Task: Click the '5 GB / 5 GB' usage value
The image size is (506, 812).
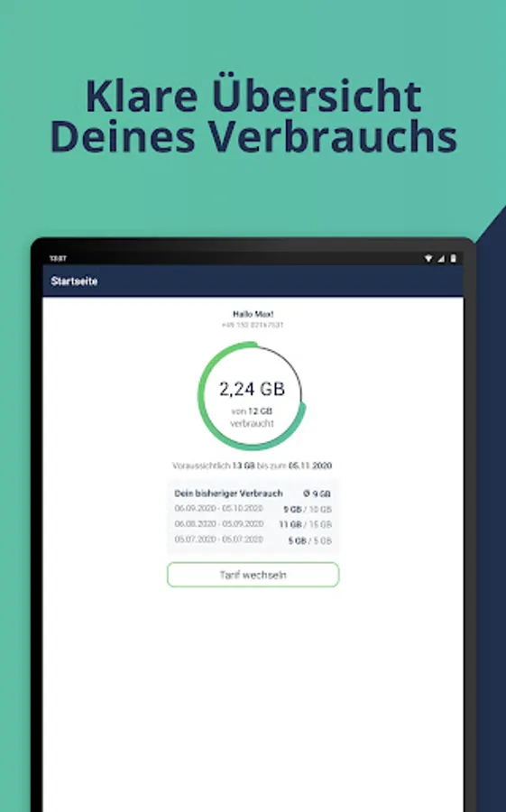Action: 309,540
